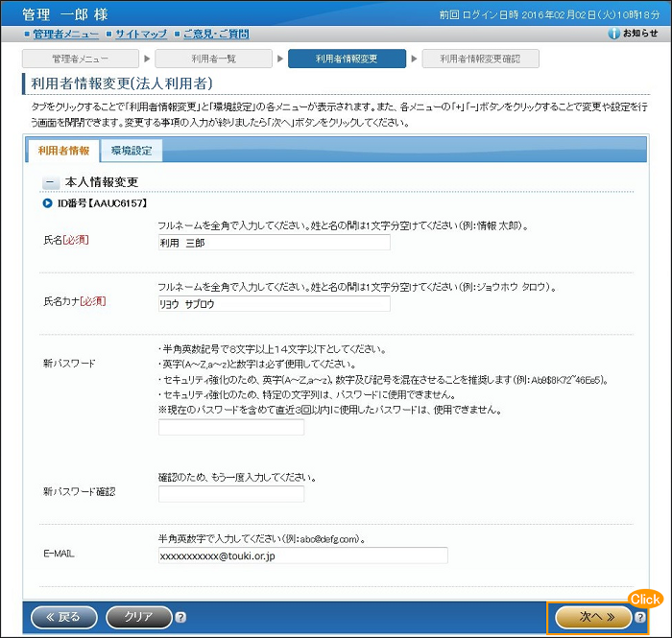Click the 前回ログイン日時 text

(549, 15)
